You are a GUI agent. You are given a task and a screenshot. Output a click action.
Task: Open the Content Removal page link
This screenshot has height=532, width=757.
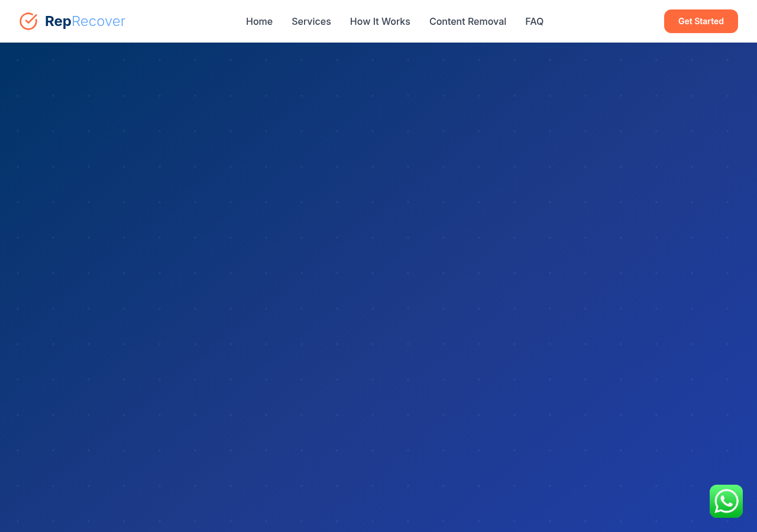[x=468, y=21]
